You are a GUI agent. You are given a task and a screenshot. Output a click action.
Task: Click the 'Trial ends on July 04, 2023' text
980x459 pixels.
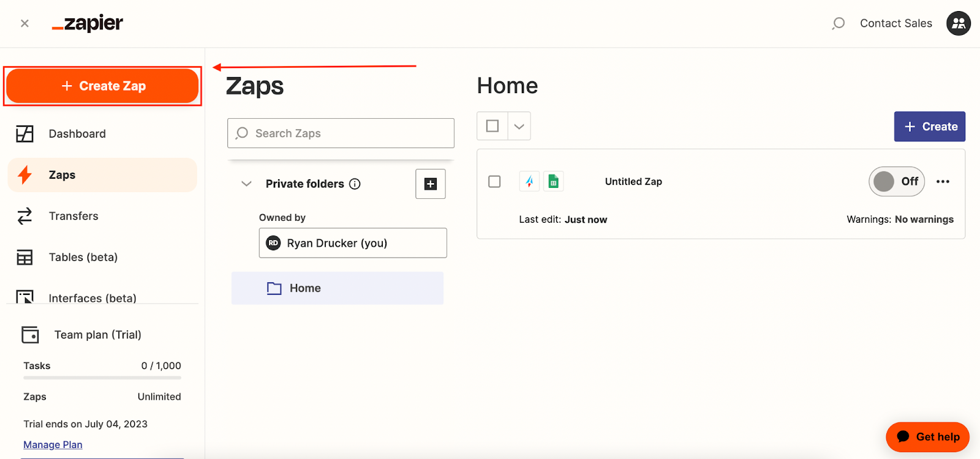point(86,424)
